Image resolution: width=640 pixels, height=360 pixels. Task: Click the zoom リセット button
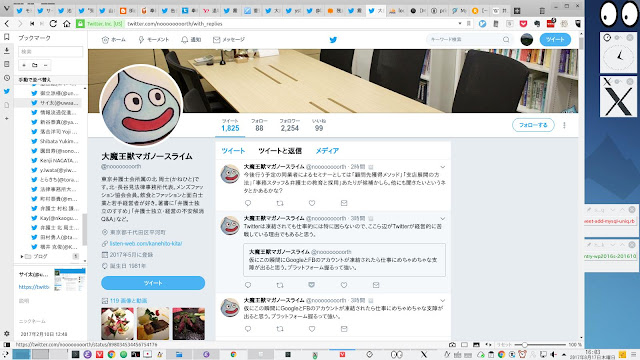tap(504, 345)
